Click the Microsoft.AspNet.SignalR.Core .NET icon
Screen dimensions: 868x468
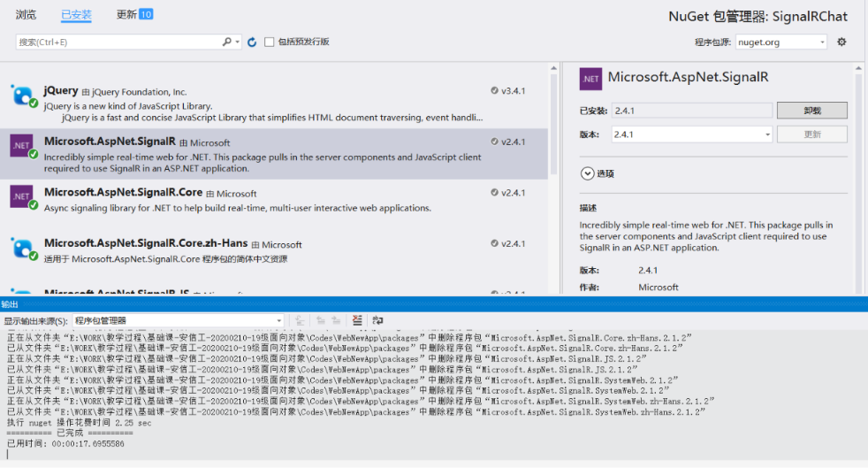point(23,197)
